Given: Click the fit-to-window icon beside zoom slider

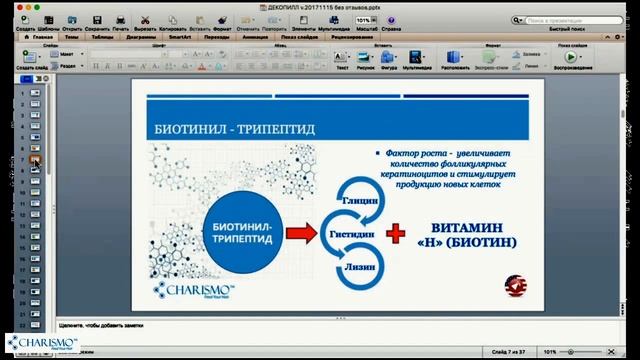Looking at the screenshot, I should point(611,351).
